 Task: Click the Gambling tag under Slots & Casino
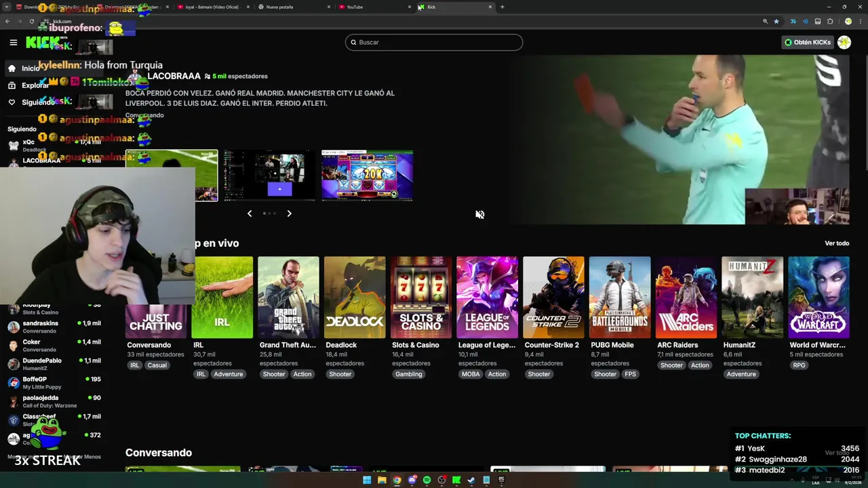[409, 374]
